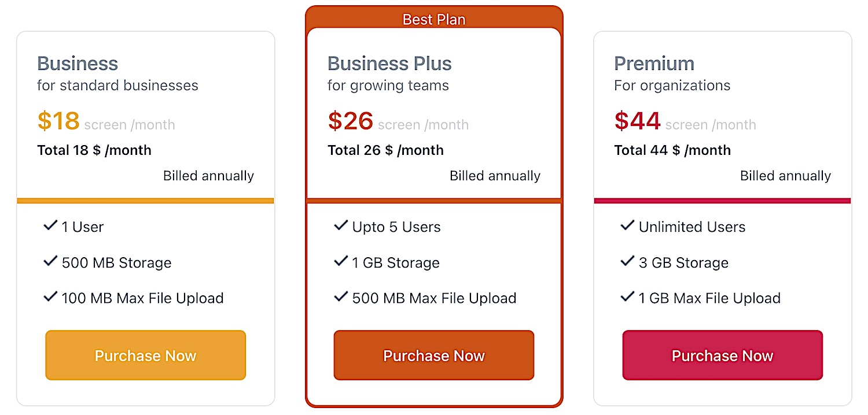The width and height of the screenshot is (868, 415).
Task: Click checkmark beside 100 MB Max File Upload
Action: coord(50,297)
